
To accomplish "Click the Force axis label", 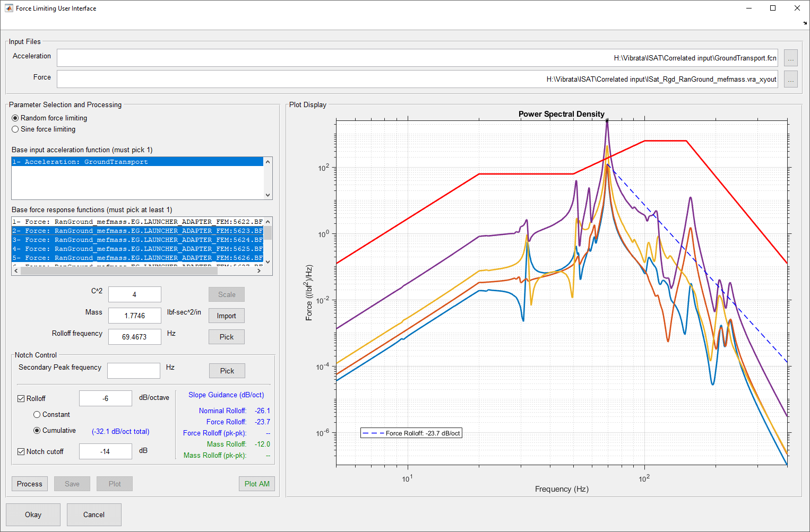I will pos(309,293).
